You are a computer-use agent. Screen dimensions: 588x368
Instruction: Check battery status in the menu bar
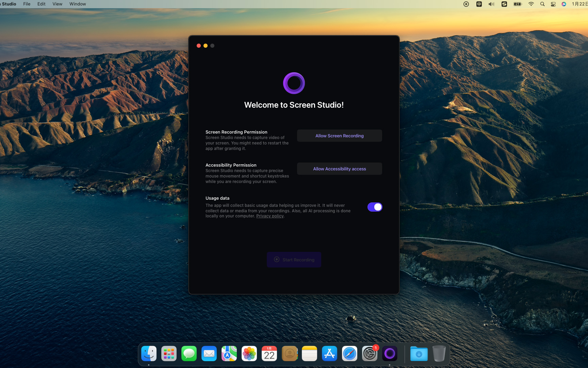click(x=518, y=4)
